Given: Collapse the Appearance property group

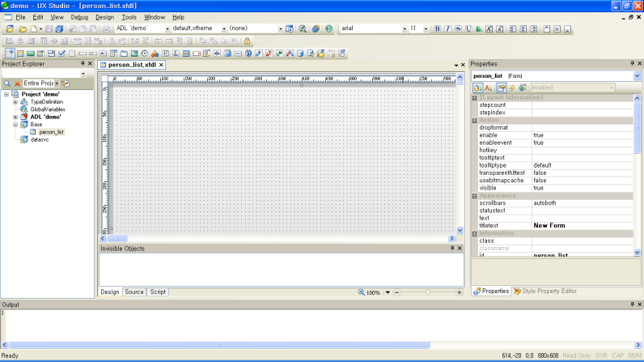Looking at the screenshot, I should [x=474, y=196].
